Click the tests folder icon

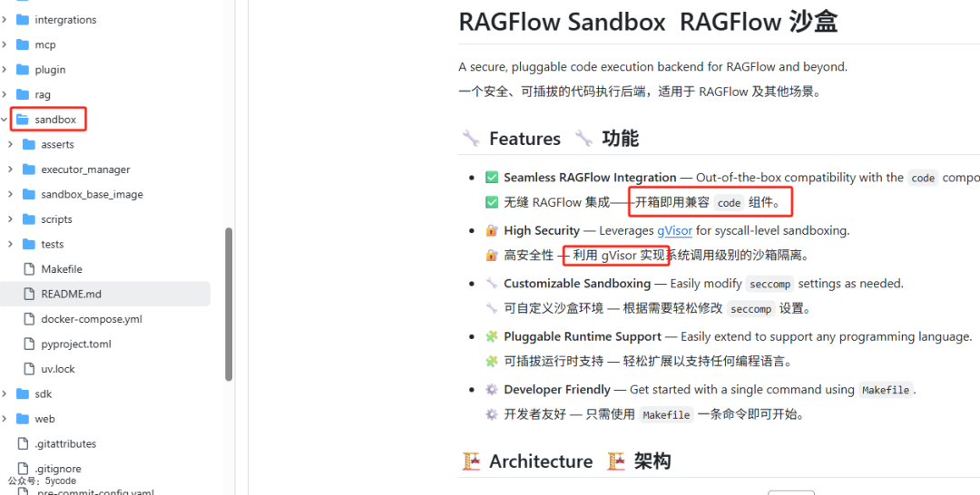(29, 244)
